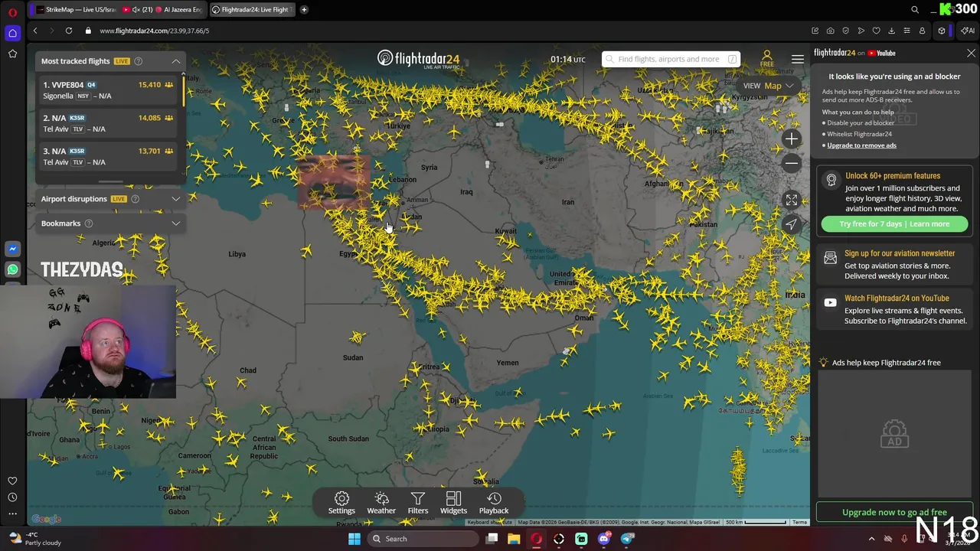980x551 pixels.
Task: Open Unlock 60+ premium features link
Action: click(893, 176)
